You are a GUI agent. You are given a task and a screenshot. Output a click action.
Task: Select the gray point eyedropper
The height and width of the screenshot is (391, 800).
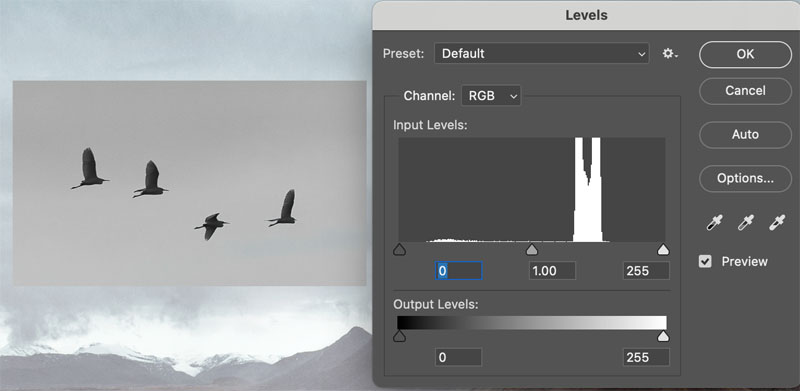(x=745, y=223)
